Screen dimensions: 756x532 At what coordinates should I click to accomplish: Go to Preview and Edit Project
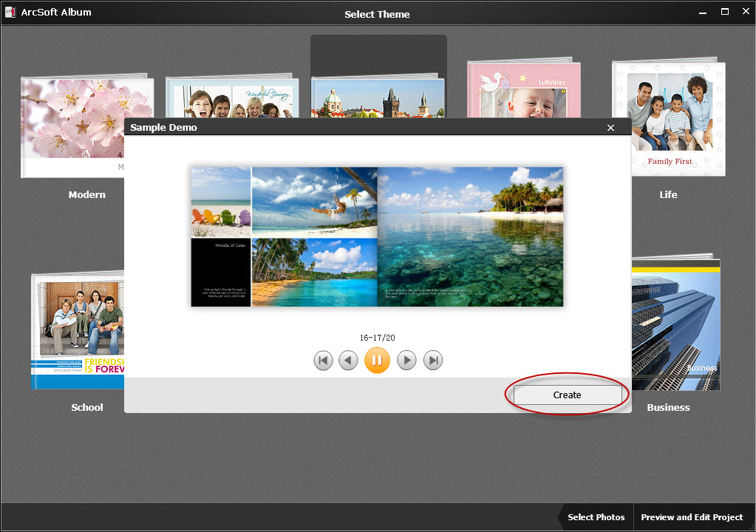tap(692, 517)
